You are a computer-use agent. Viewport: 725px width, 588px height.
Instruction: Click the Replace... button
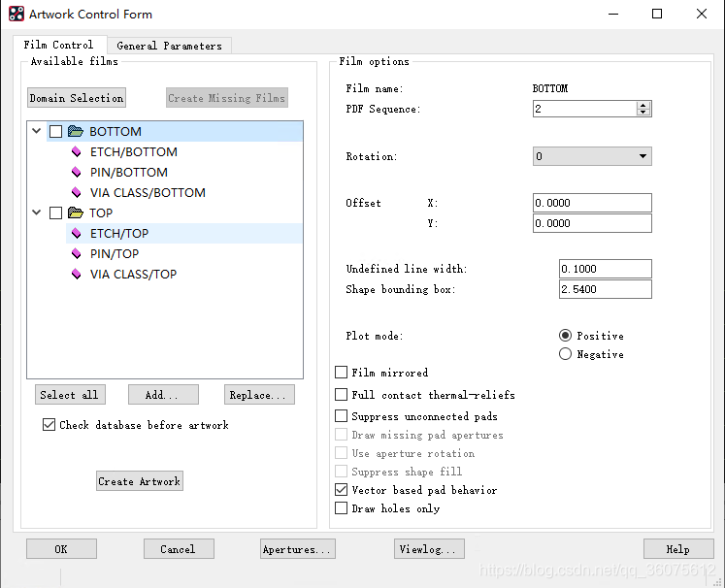click(x=259, y=395)
